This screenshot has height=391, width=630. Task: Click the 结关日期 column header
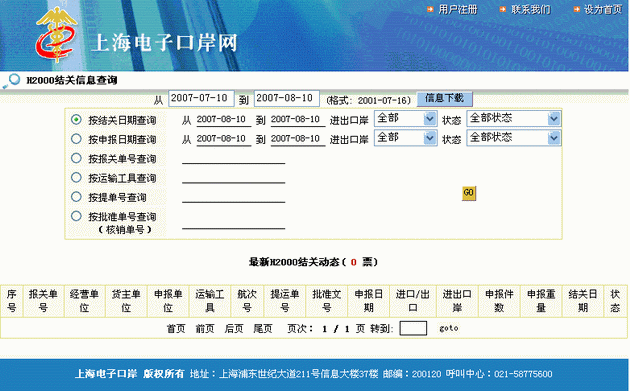[583, 301]
